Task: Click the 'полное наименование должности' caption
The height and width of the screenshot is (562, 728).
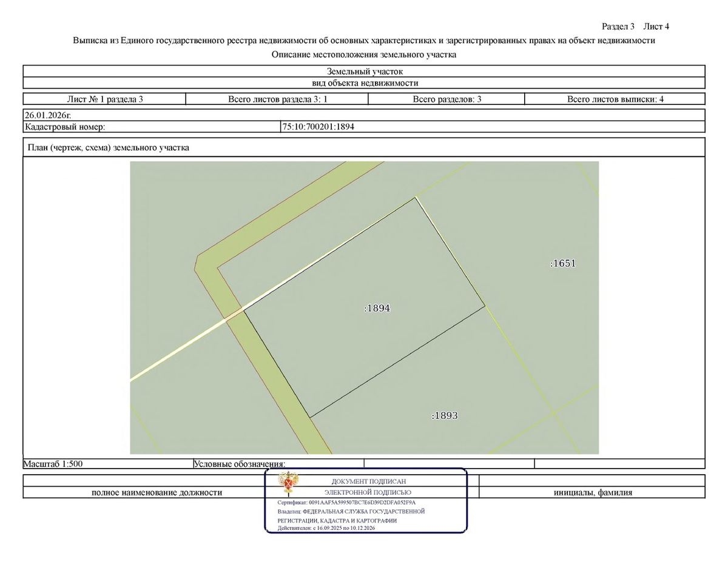Action: 157,492
